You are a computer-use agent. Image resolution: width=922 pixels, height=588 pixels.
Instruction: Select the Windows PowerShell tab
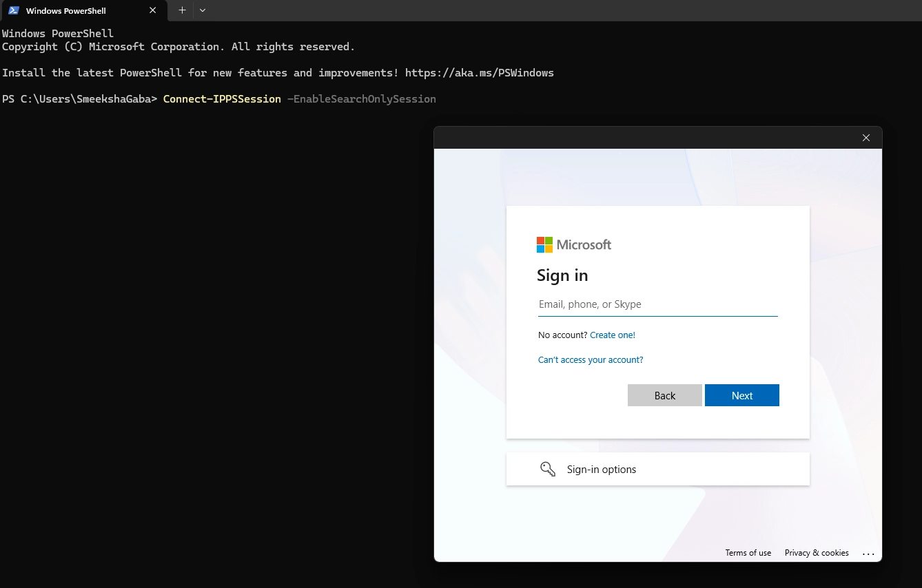click(76, 10)
